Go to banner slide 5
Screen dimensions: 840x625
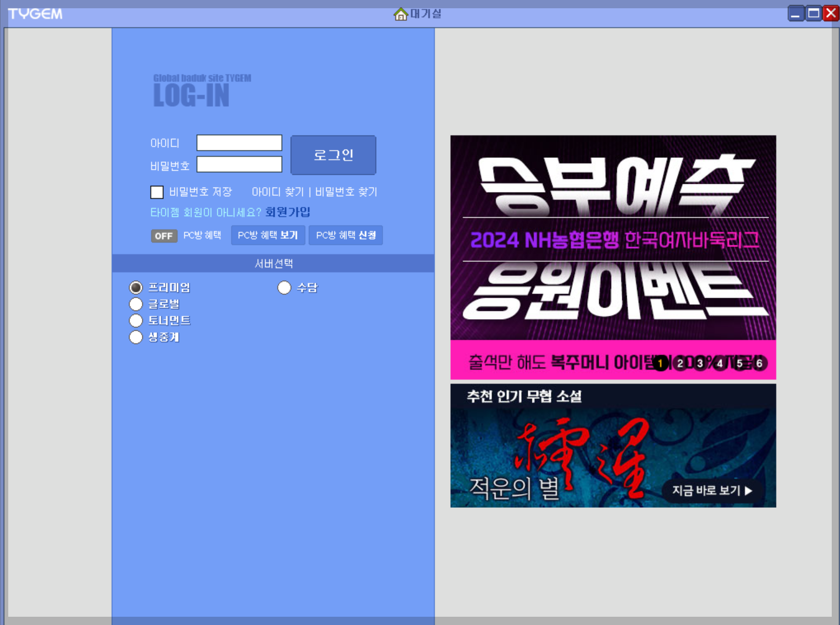739,363
